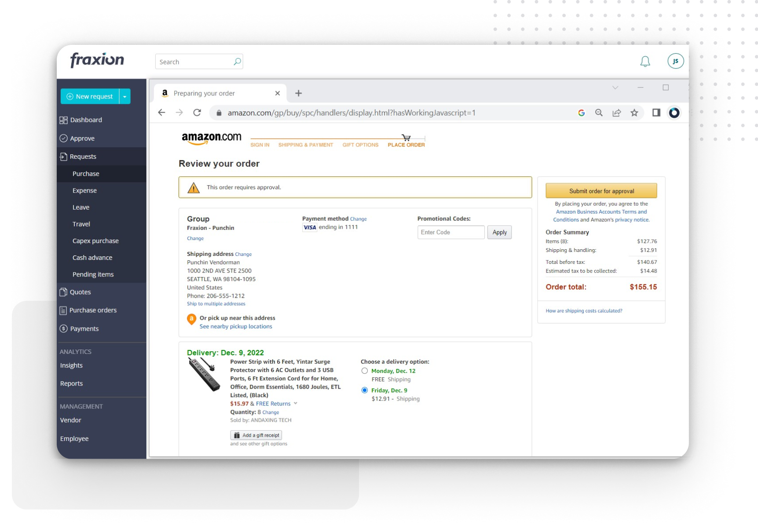
Task: Open the browser side panel icon
Action: (x=656, y=113)
